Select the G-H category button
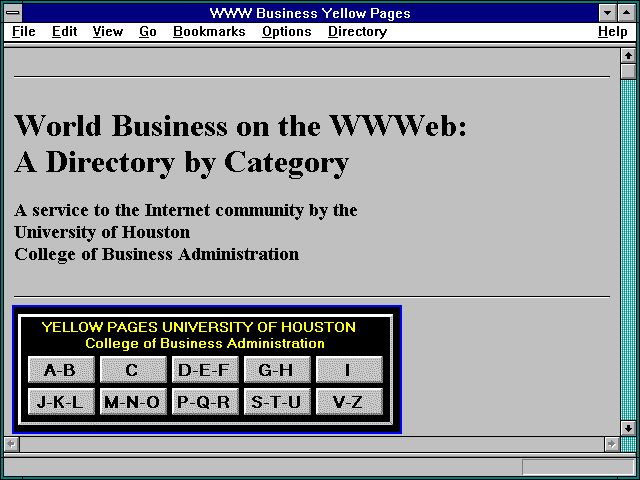This screenshot has height=480, width=640. point(277,369)
